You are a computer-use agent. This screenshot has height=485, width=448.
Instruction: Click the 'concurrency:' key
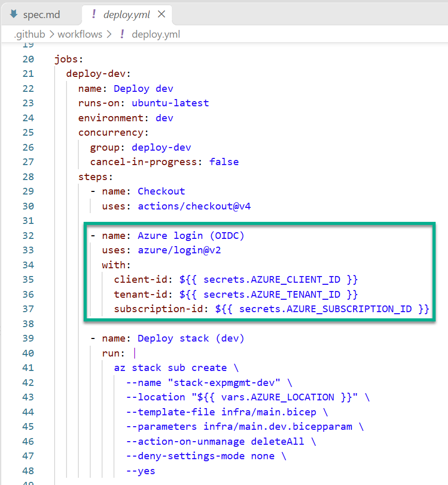pyautogui.click(x=113, y=133)
